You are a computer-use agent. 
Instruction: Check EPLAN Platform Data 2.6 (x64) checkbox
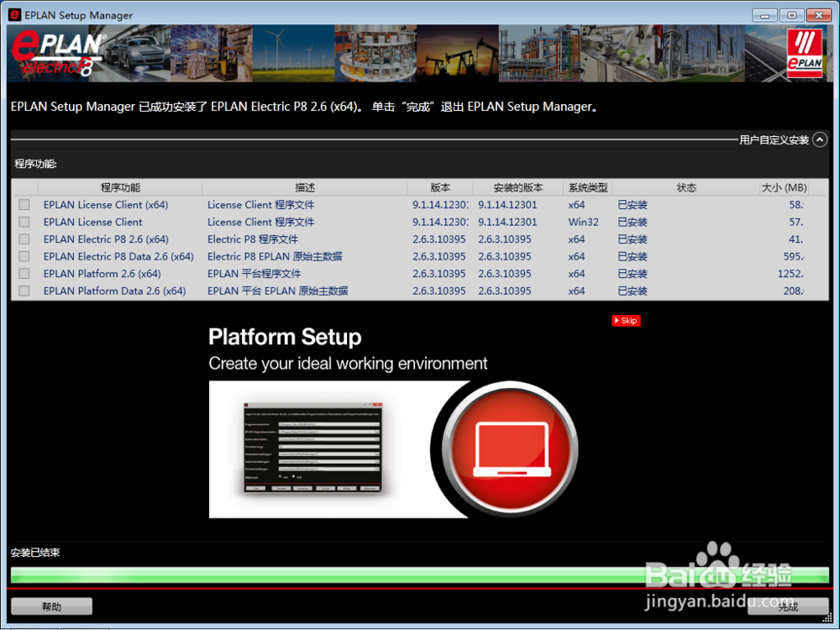24,291
